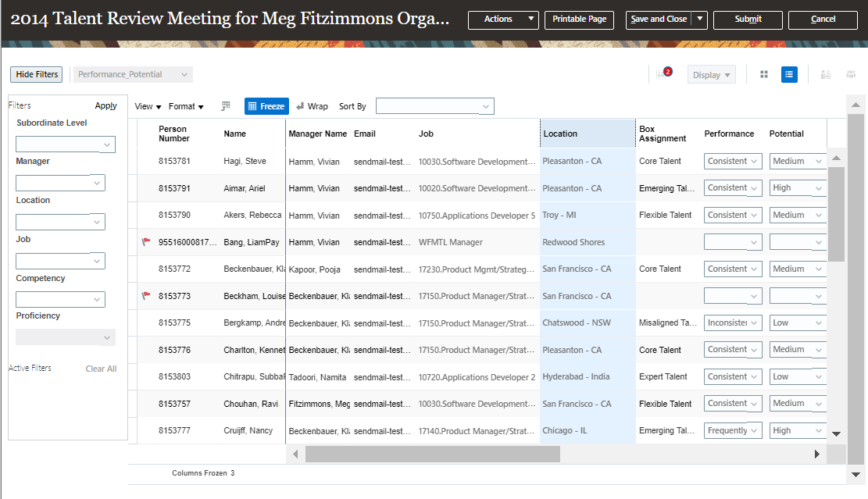Click the Chatswood - NSW location cell
The width and height of the screenshot is (868, 499).
[x=577, y=323]
